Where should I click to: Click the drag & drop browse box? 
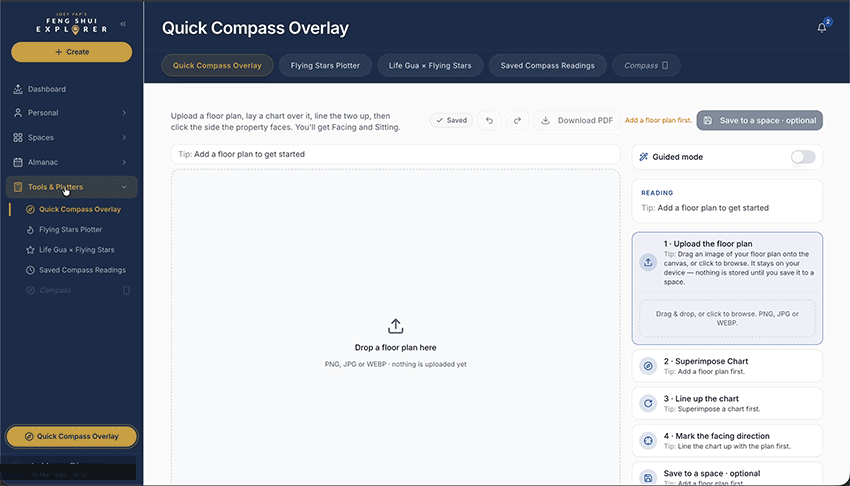(727, 318)
